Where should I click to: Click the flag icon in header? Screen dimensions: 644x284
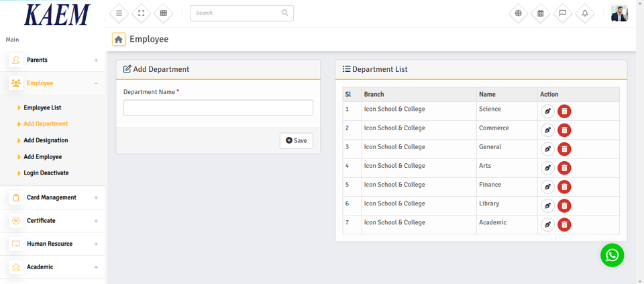(562, 13)
